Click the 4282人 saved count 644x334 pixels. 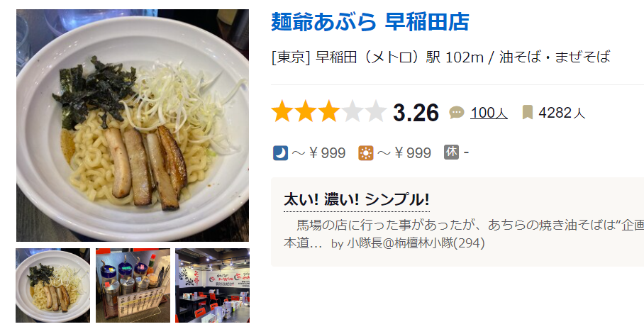click(x=562, y=113)
